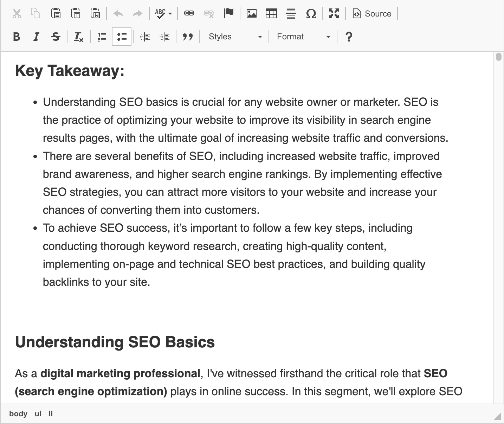Select the ul element in the path bar

38,414
